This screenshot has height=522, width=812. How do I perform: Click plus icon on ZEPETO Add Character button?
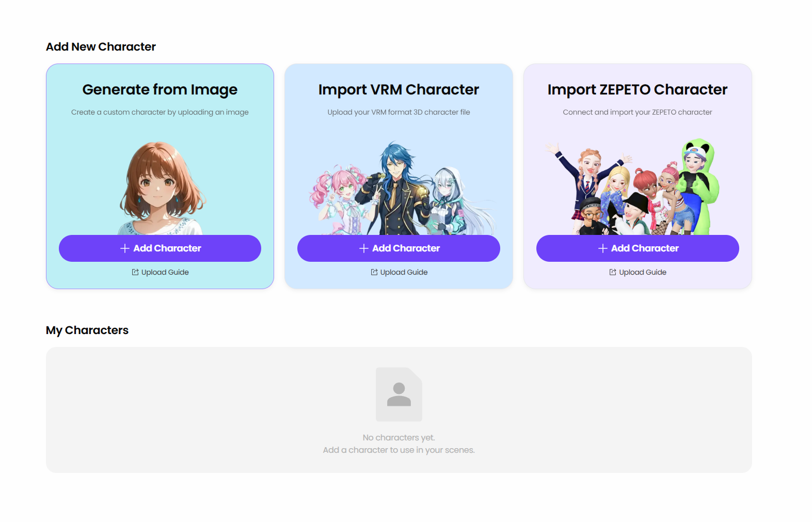coord(602,248)
